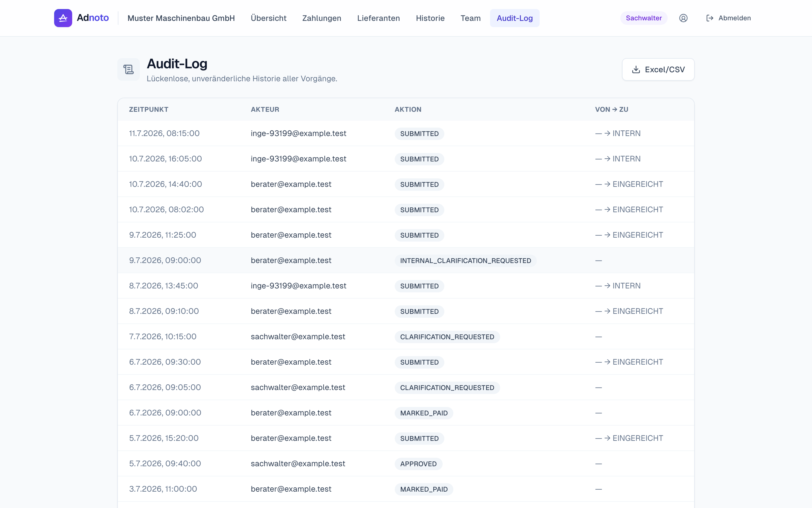The image size is (812, 508).
Task: Switch to the Zahlungen tab
Action: [321, 18]
